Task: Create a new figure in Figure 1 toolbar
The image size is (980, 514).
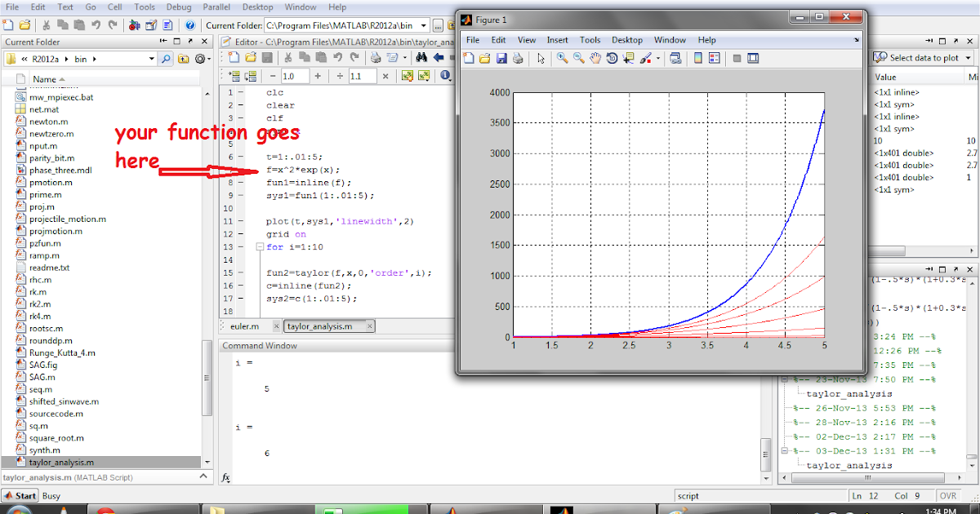Action: pyautogui.click(x=469, y=58)
